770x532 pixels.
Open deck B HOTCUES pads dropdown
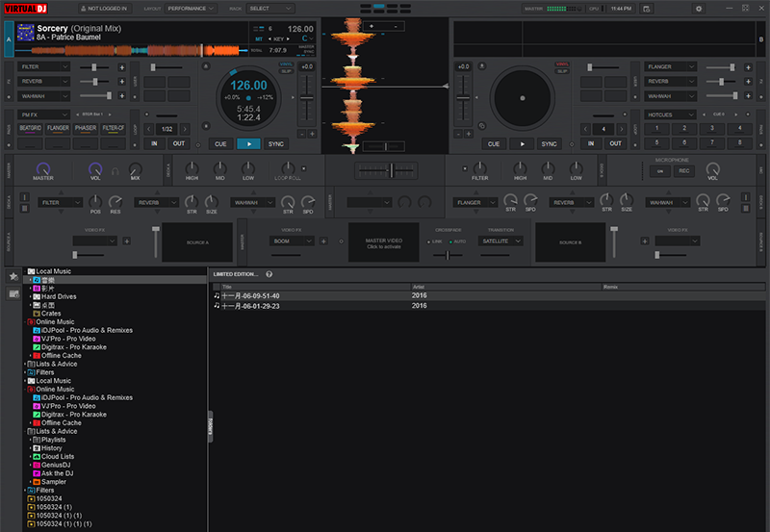coord(670,114)
